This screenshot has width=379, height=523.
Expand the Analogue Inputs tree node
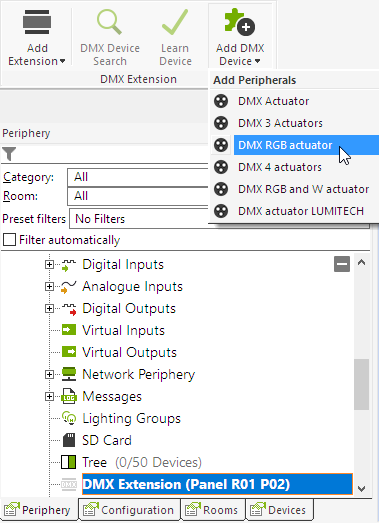[x=49, y=287]
